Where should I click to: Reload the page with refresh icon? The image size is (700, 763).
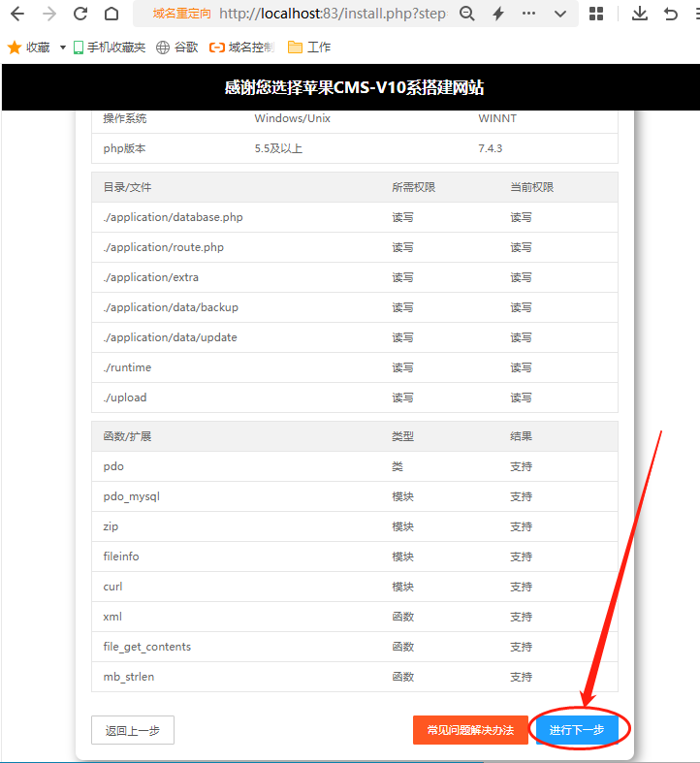point(80,14)
